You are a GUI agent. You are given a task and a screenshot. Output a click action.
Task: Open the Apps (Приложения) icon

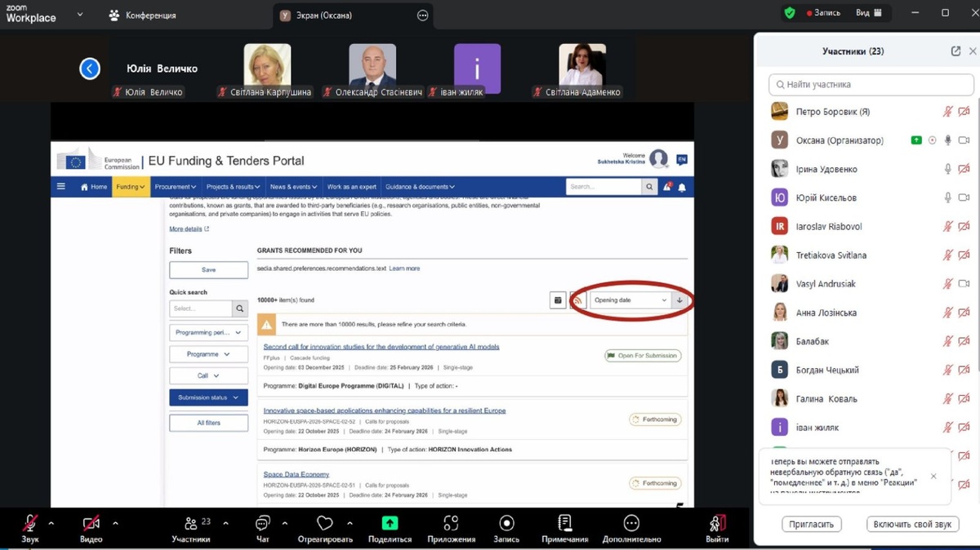pyautogui.click(x=451, y=523)
